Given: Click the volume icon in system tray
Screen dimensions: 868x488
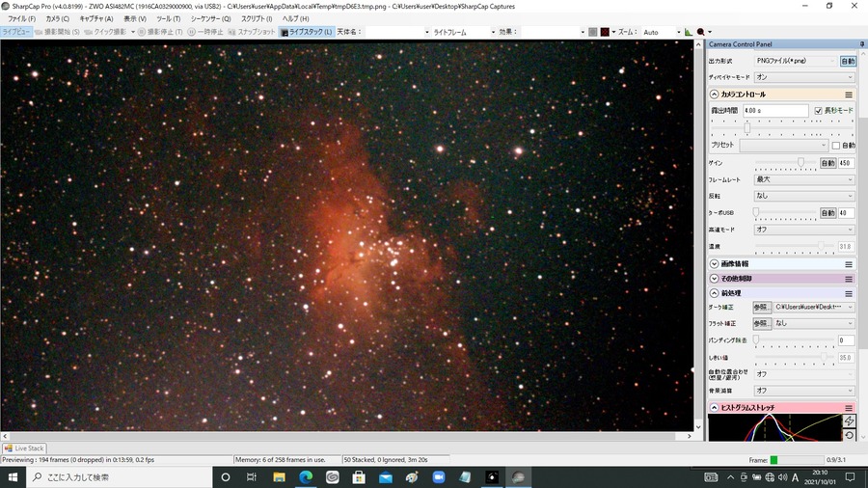Looking at the screenshot, I should click(782, 477).
